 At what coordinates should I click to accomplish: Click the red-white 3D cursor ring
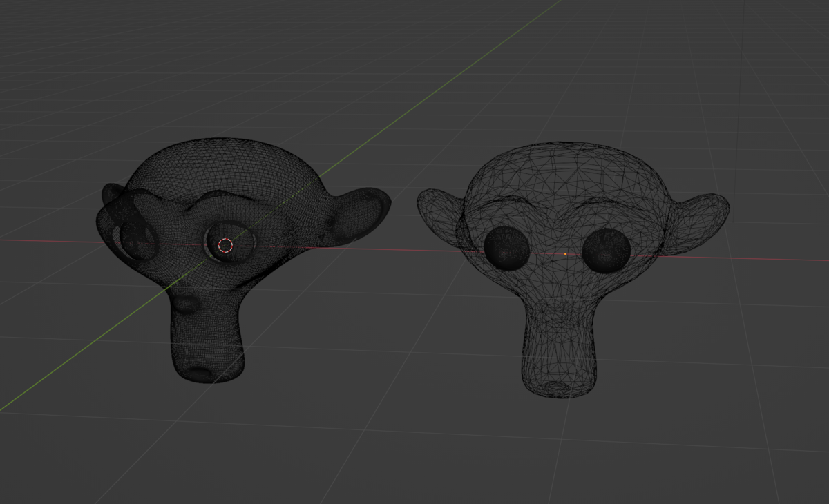coord(226,245)
